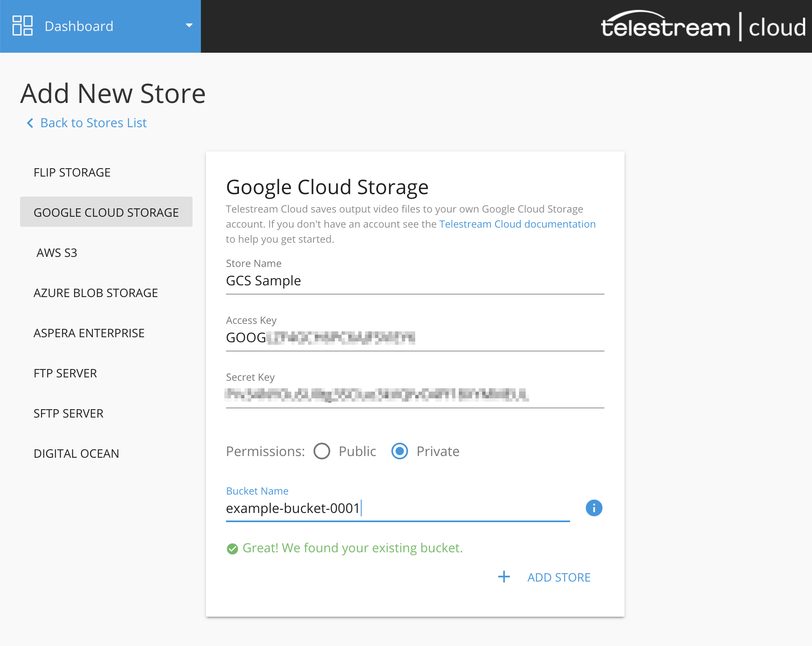This screenshot has height=646, width=812.
Task: Click the green bucket found checkmark
Action: point(232,549)
